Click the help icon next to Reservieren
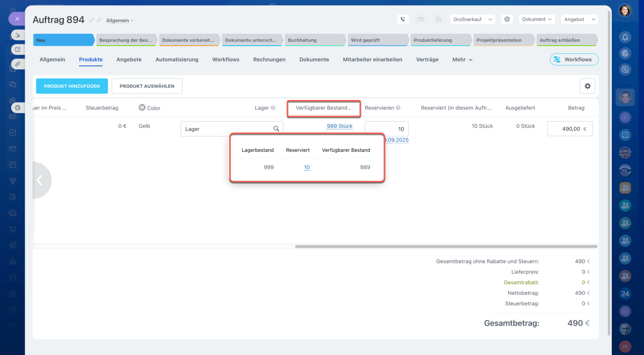The height and width of the screenshot is (355, 644). (398, 108)
